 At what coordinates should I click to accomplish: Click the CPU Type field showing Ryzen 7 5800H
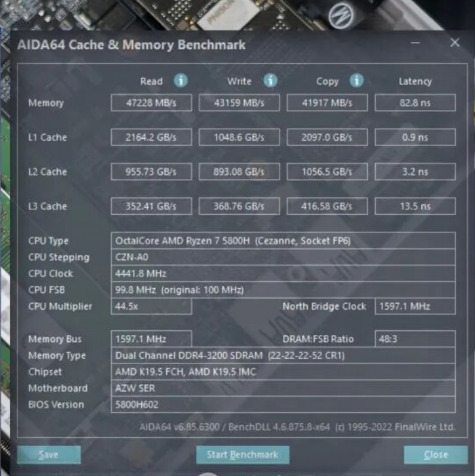283,241
